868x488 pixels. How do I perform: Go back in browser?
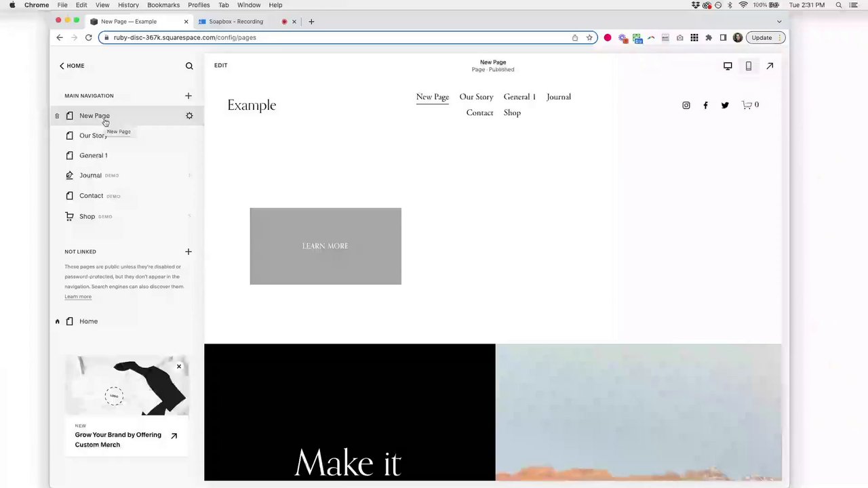[60, 37]
